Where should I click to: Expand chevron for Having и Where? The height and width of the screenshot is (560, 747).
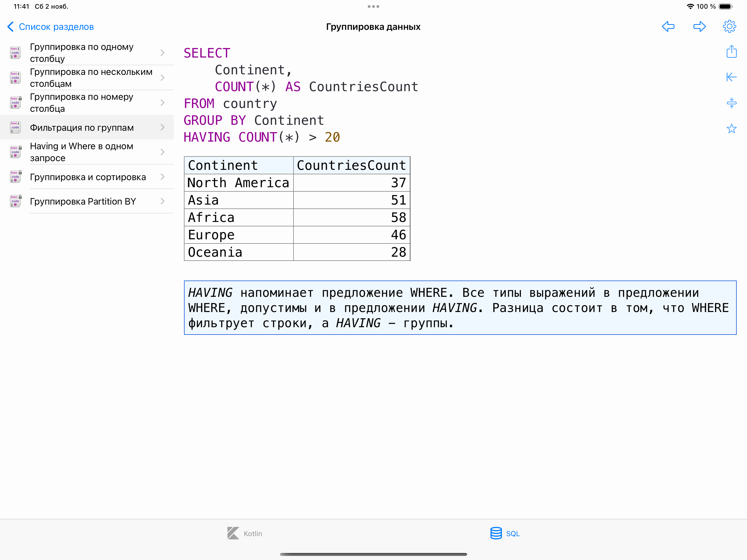coord(162,152)
